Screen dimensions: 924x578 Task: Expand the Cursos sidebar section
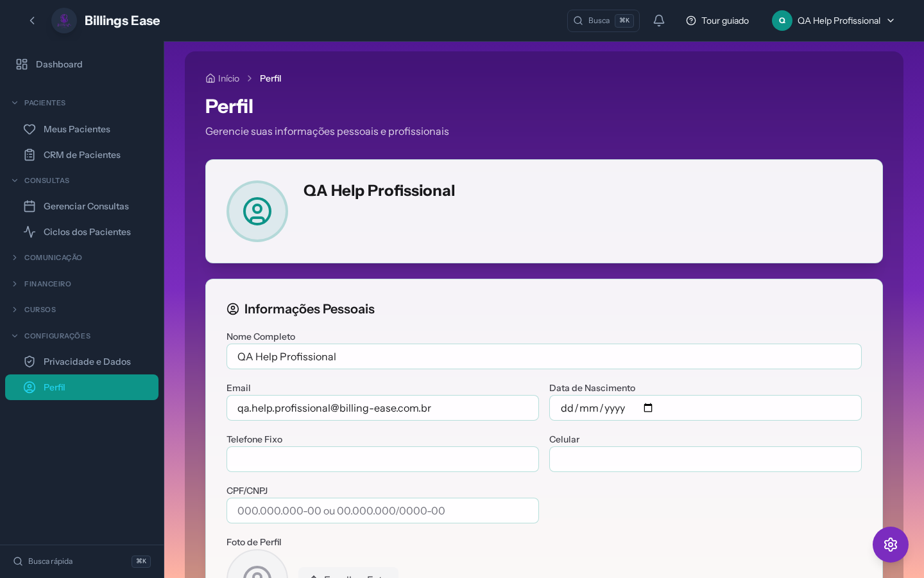[40, 310]
